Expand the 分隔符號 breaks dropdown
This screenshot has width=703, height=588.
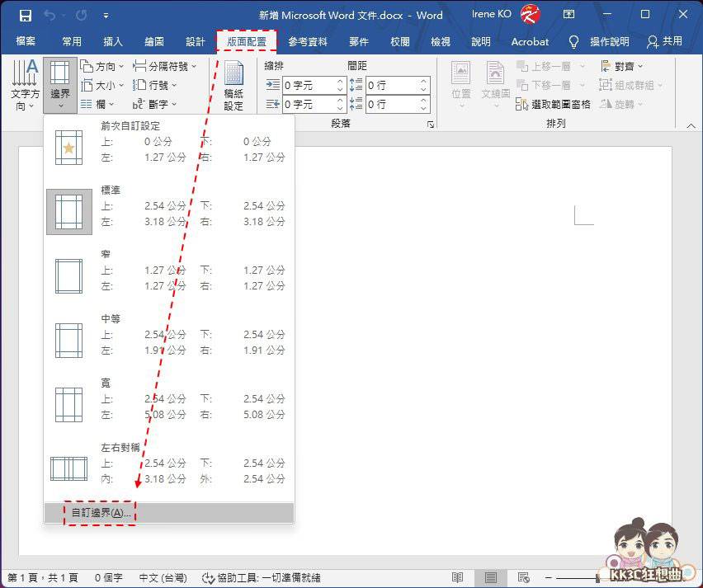coord(165,66)
